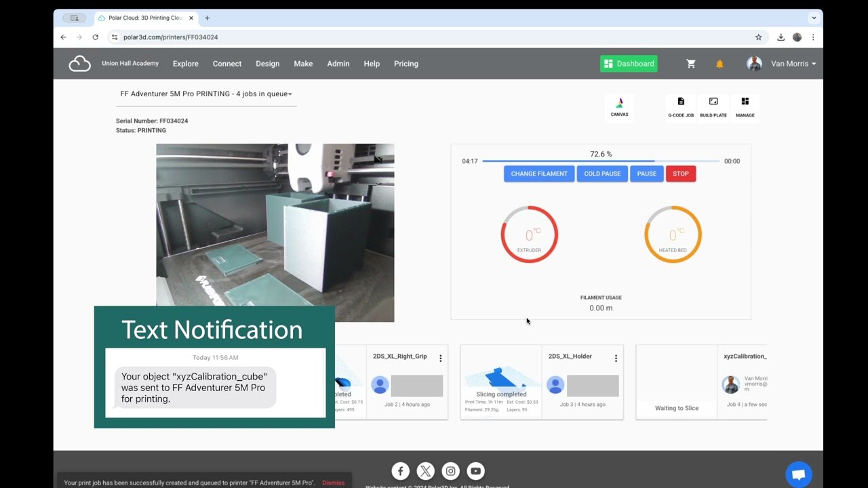
Task: Open the Design menu
Action: [267, 64]
